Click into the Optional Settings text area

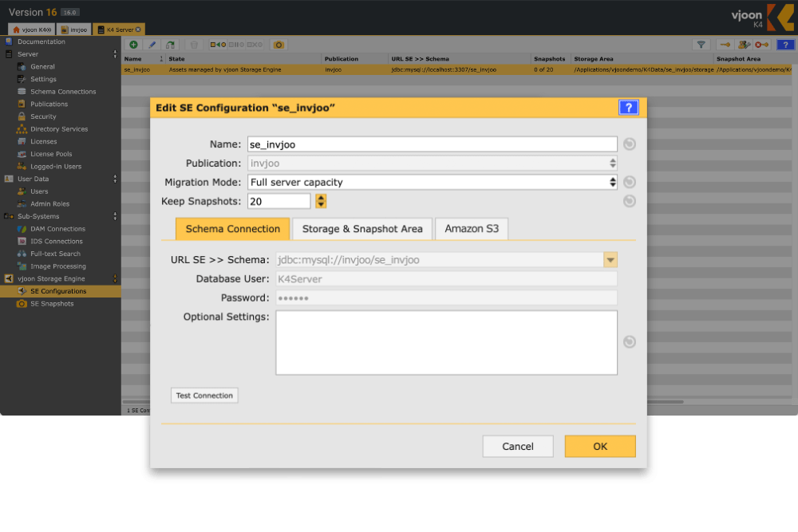point(446,342)
